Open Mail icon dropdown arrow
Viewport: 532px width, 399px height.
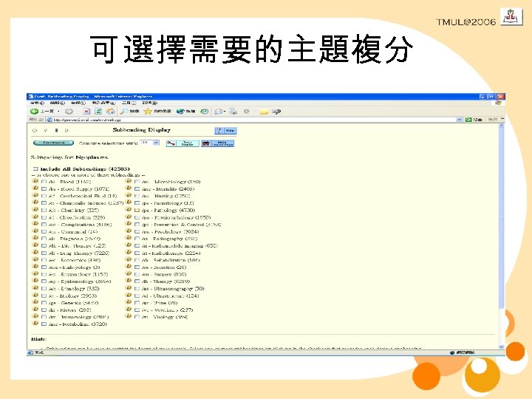225,112
